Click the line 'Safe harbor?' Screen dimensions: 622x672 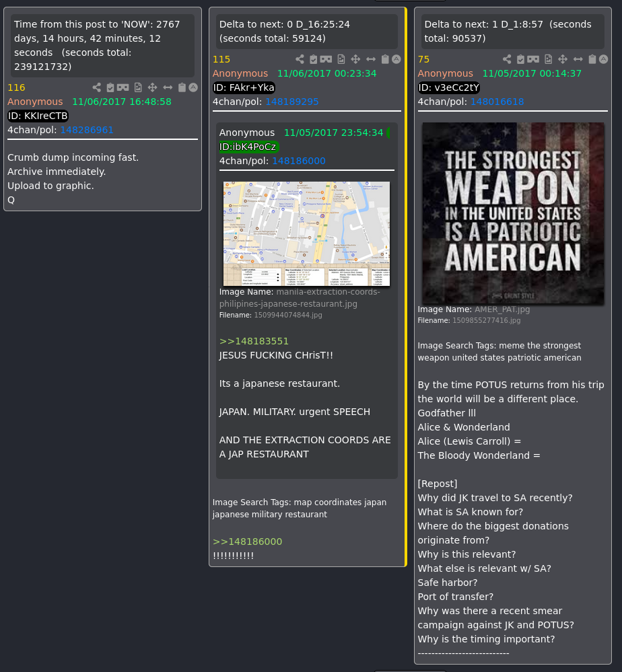(x=448, y=583)
